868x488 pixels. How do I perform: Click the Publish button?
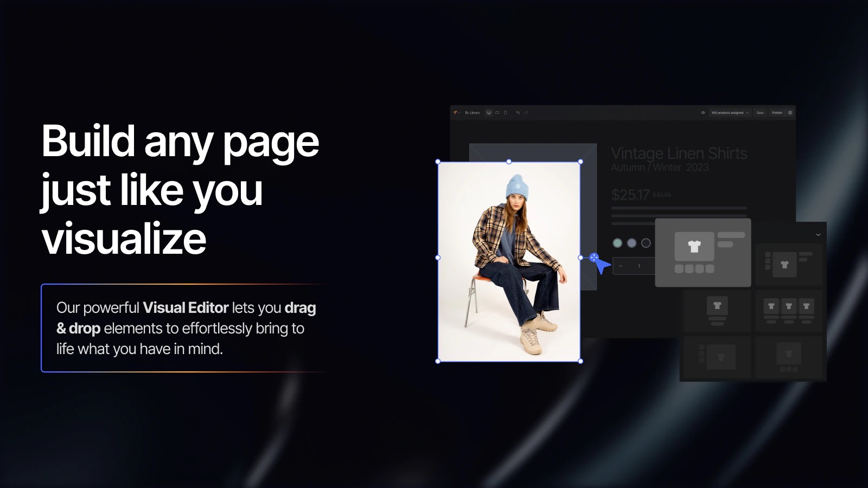777,113
